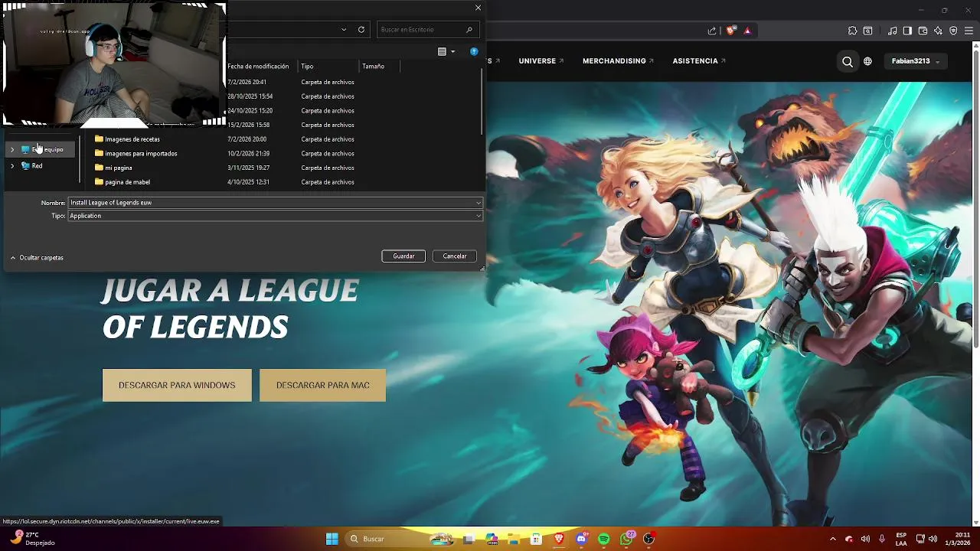Image resolution: width=980 pixels, height=551 pixels.
Task: Open the browser extensions puzzle icon
Action: (x=852, y=31)
